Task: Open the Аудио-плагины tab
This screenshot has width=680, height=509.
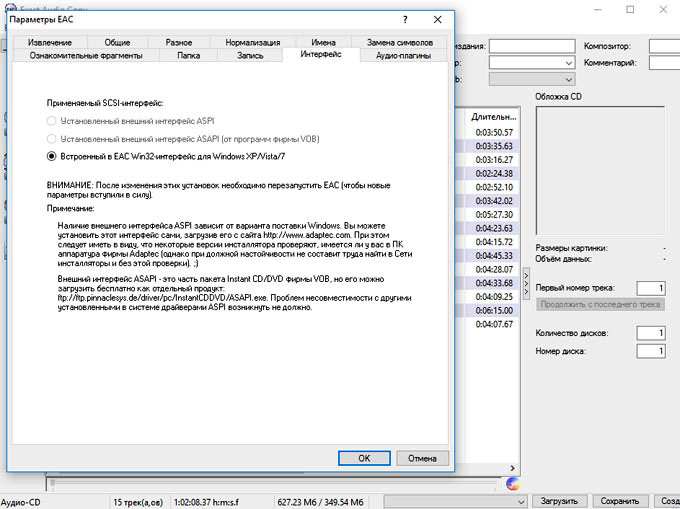Action: (403, 56)
